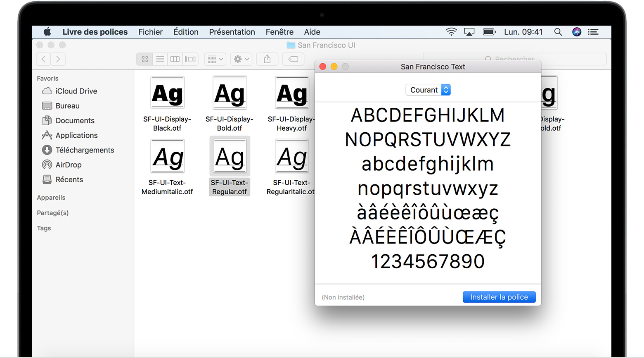Open Applications in sidebar

click(70, 135)
